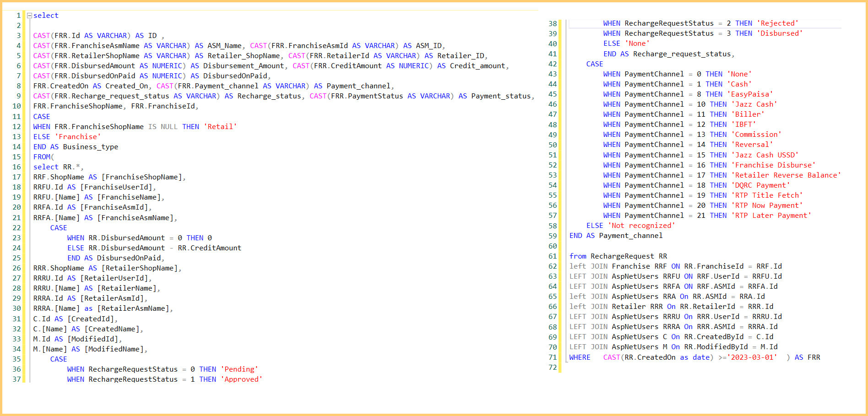868x416 pixels.
Task: Select the 'Not recognized' ELSE value
Action: pyautogui.click(x=641, y=226)
